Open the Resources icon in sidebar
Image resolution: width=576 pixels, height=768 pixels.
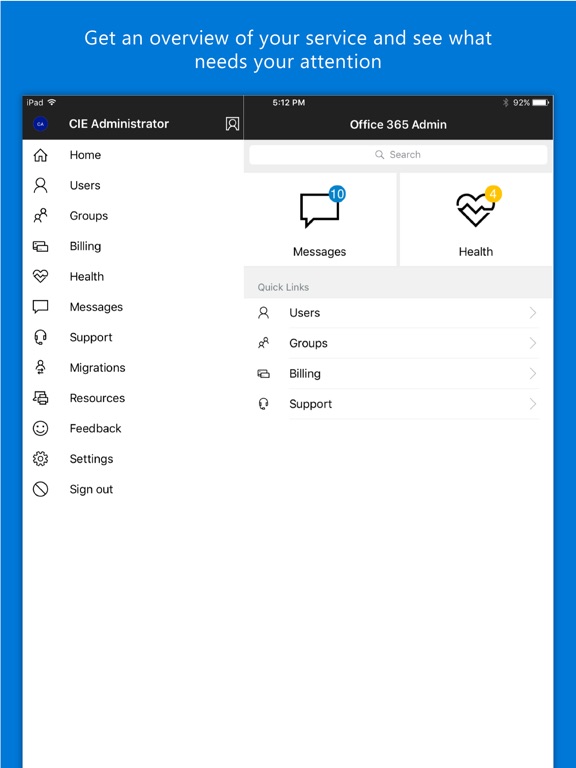click(x=40, y=398)
